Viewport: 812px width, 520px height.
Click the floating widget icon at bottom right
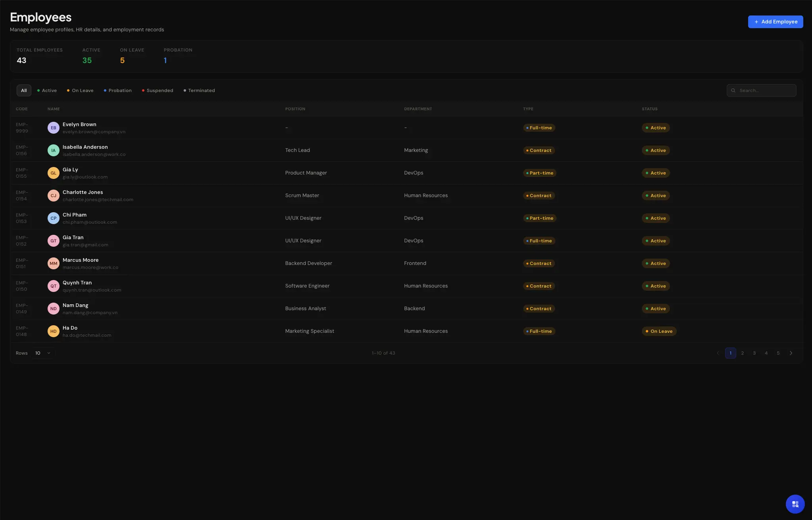(x=795, y=504)
